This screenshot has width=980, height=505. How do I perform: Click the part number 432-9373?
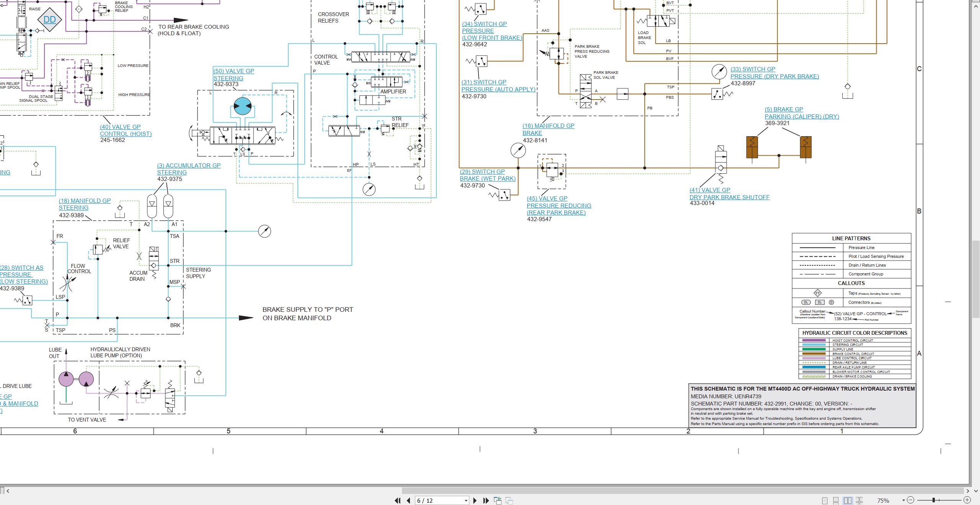(226, 84)
